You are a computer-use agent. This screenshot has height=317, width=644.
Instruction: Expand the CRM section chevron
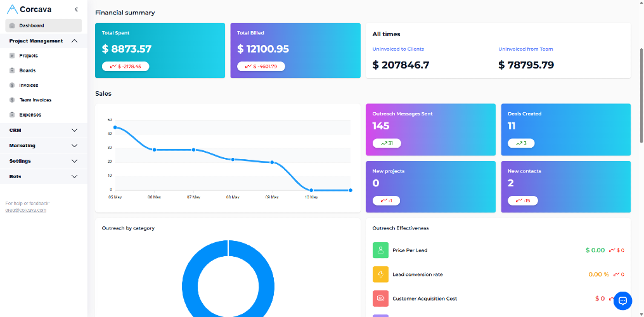[74, 130]
